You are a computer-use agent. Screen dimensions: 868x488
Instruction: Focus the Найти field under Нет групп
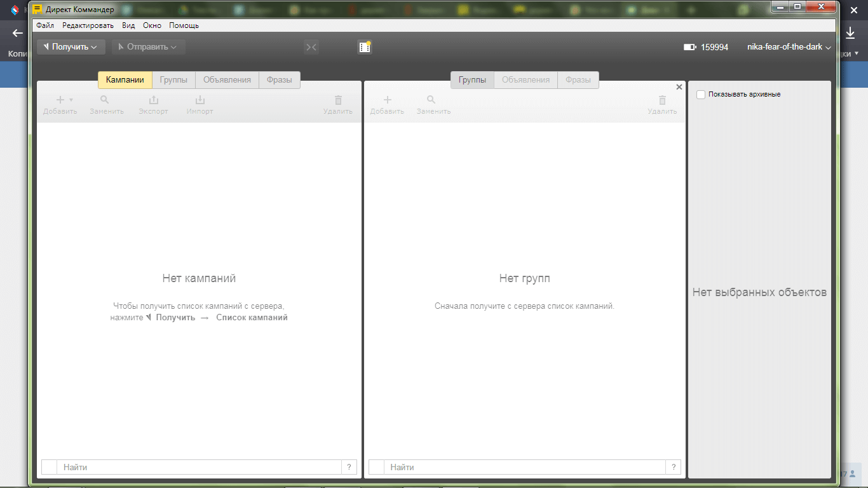click(x=526, y=467)
